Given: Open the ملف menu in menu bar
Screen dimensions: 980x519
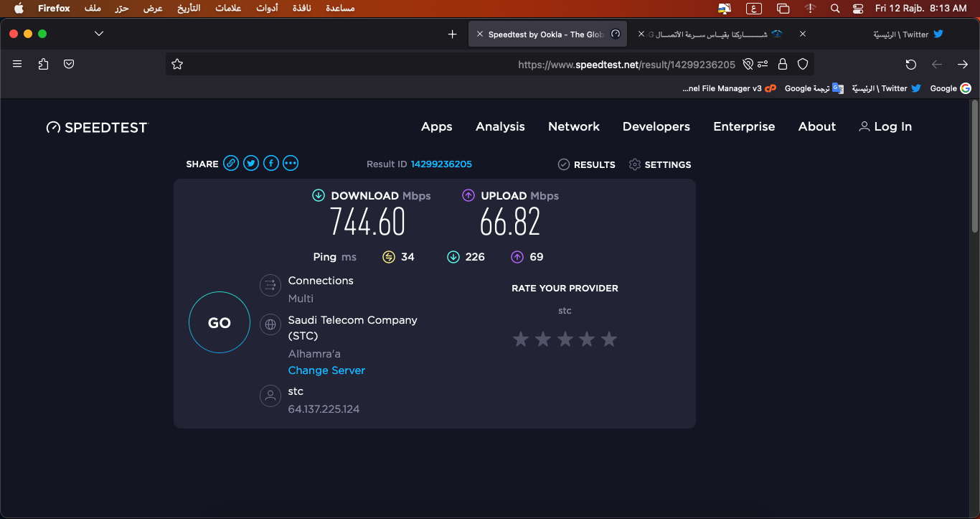Looking at the screenshot, I should pyautogui.click(x=93, y=9).
